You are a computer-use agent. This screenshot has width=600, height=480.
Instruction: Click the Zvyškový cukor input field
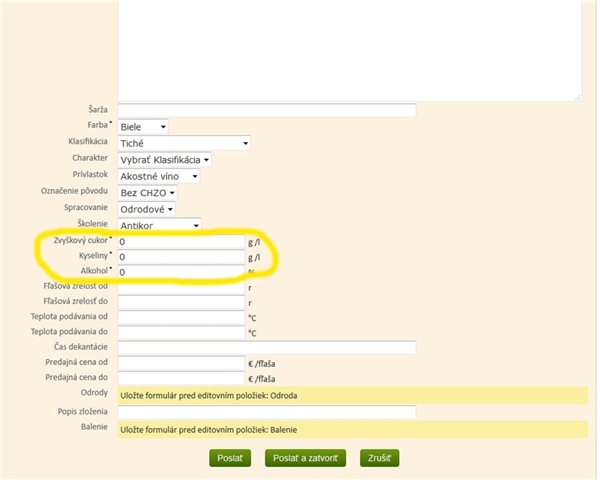(x=181, y=242)
